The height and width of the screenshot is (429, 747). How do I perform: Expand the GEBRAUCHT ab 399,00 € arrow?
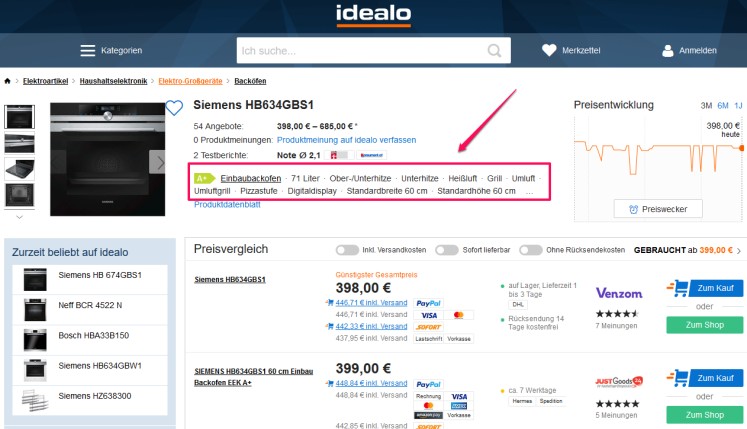pos(739,251)
